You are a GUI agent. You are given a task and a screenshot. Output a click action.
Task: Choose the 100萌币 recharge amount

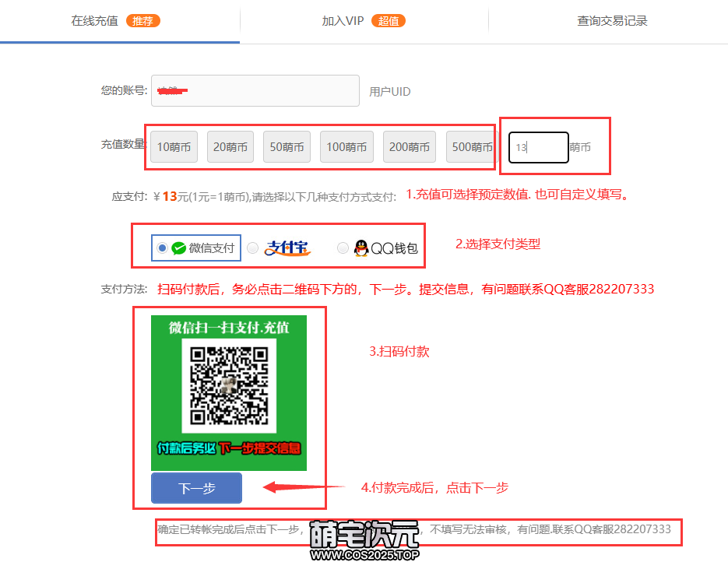pos(346,147)
